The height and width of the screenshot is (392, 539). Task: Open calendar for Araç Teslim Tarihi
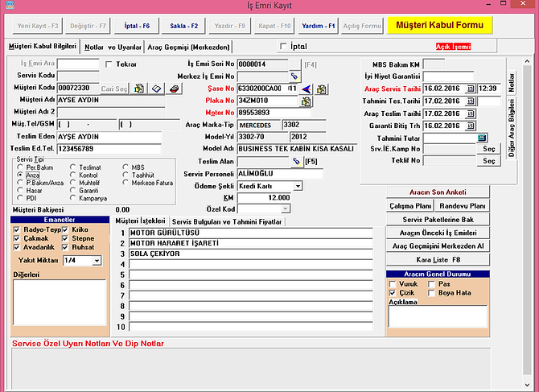click(471, 113)
